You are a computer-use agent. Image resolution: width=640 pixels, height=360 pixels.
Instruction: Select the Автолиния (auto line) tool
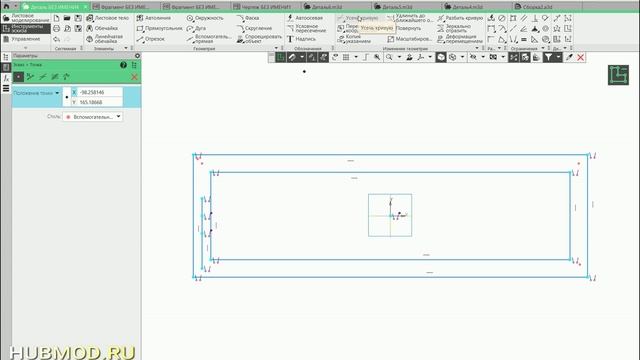click(x=153, y=18)
